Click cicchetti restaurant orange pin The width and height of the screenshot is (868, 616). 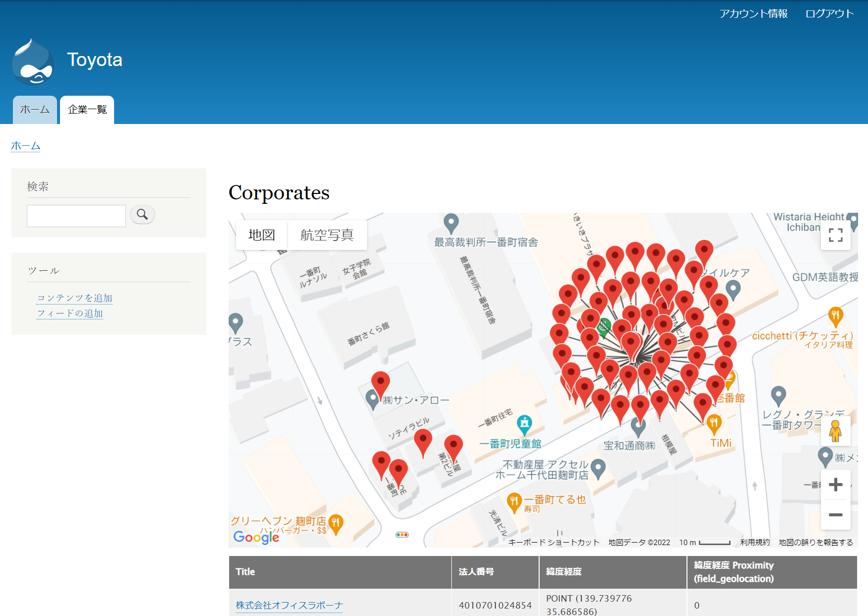[836, 316]
